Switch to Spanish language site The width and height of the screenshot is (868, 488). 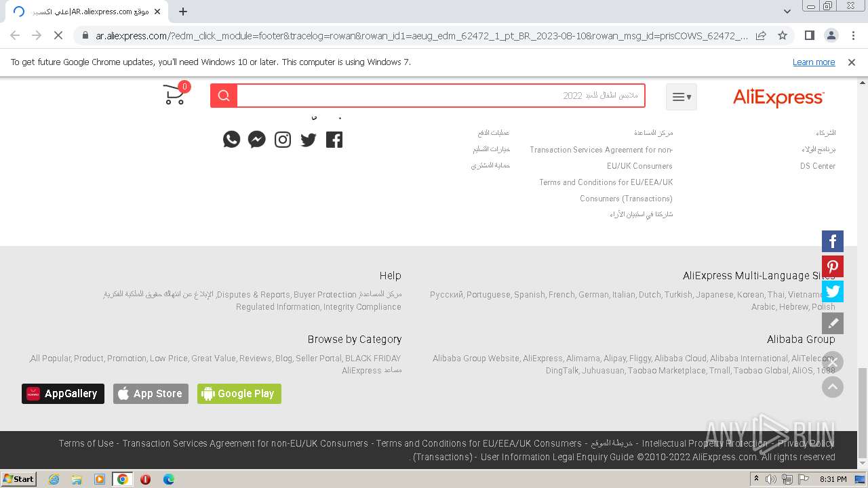(x=530, y=295)
